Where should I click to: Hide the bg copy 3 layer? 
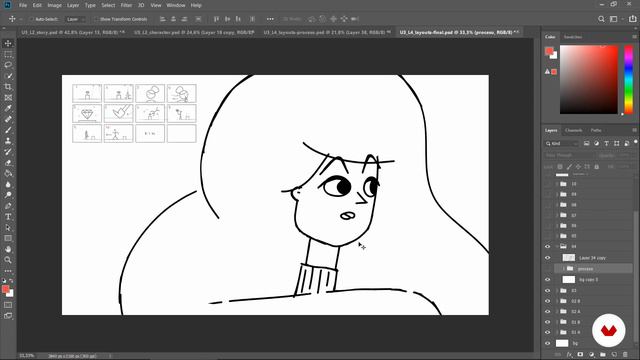(x=548, y=280)
